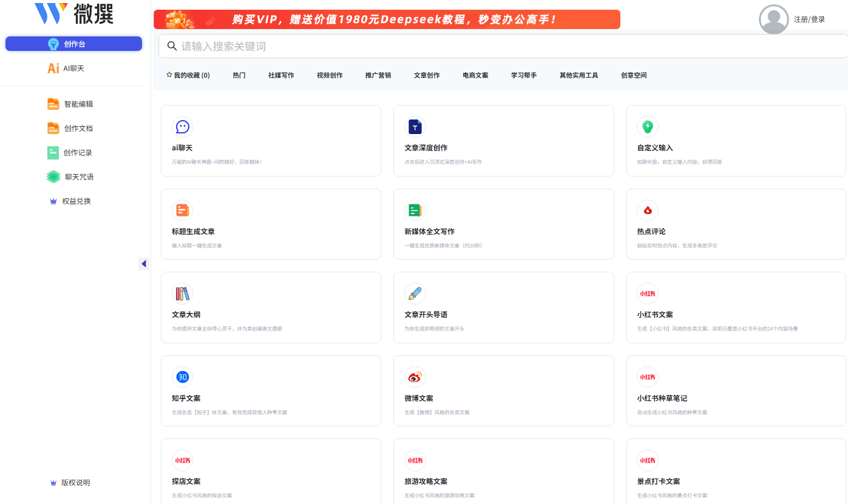Viewport: 848px width, 504px height.
Task: Switch to the 创意空间 tab
Action: [634, 75]
